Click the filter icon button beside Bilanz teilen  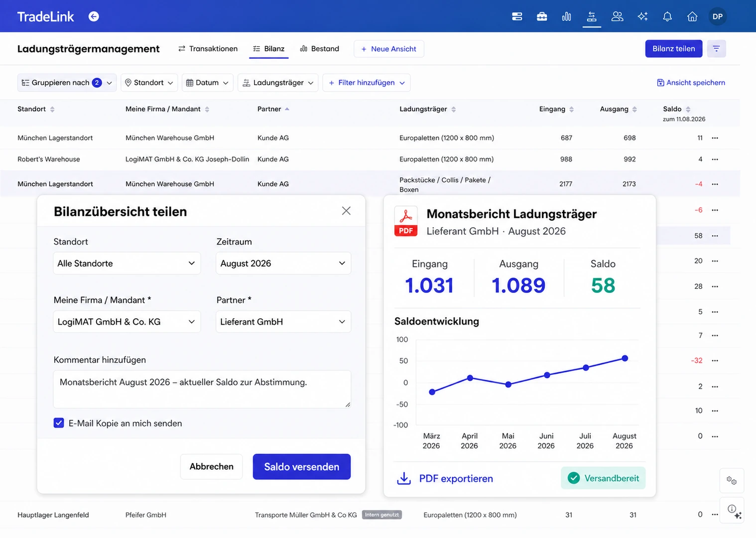click(x=716, y=48)
